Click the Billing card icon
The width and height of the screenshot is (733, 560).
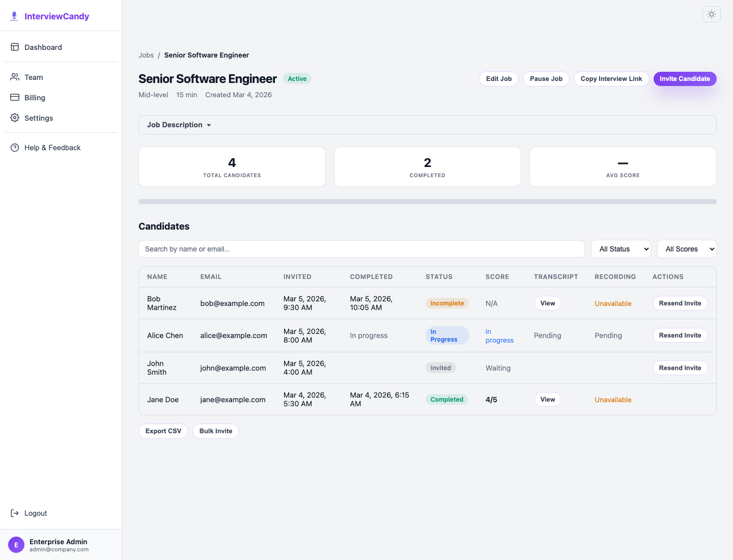click(15, 97)
